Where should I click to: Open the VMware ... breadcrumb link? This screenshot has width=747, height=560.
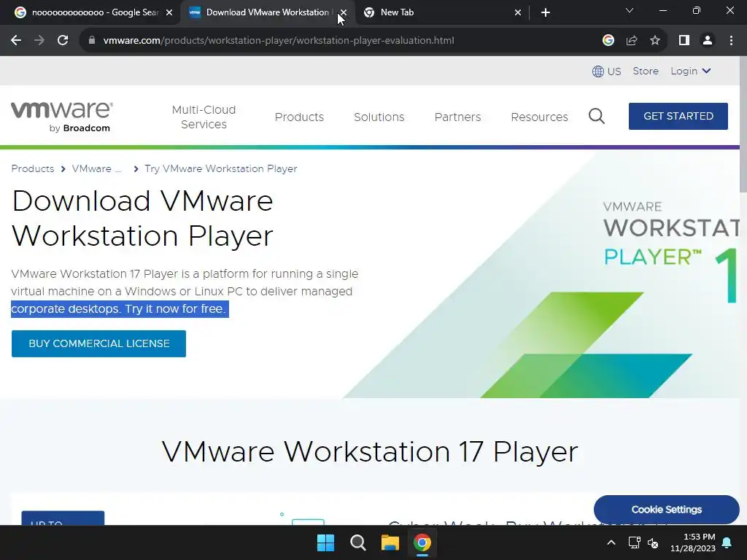click(96, 168)
